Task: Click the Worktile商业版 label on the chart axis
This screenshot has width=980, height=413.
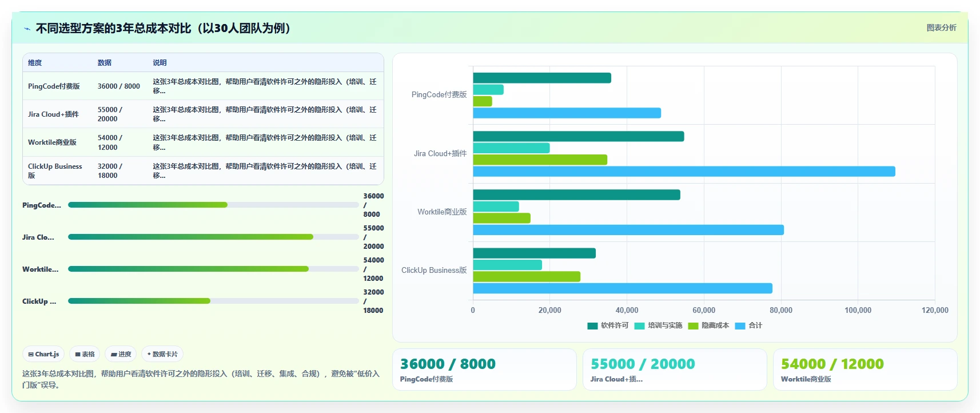Action: click(x=442, y=212)
